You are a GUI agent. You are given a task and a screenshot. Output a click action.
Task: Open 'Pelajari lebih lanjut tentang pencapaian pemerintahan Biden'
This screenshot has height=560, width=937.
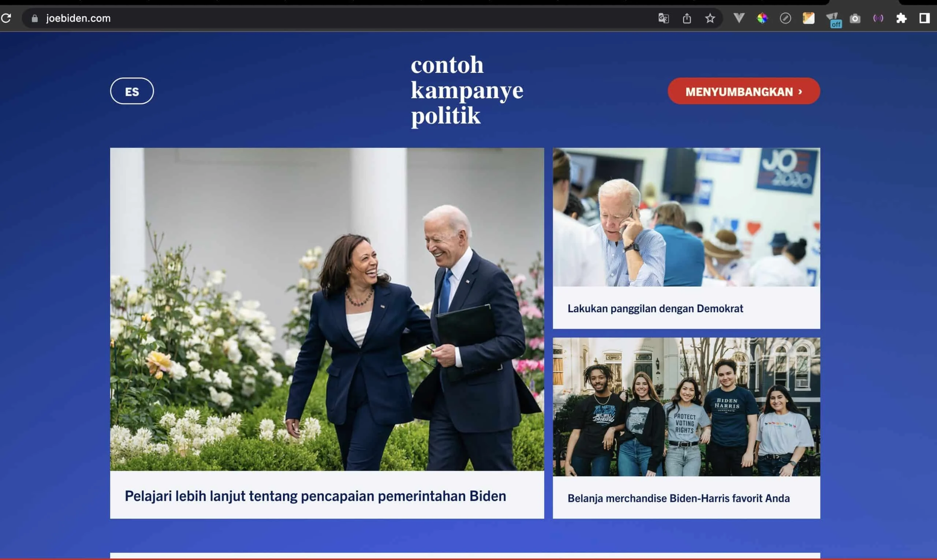[315, 496]
